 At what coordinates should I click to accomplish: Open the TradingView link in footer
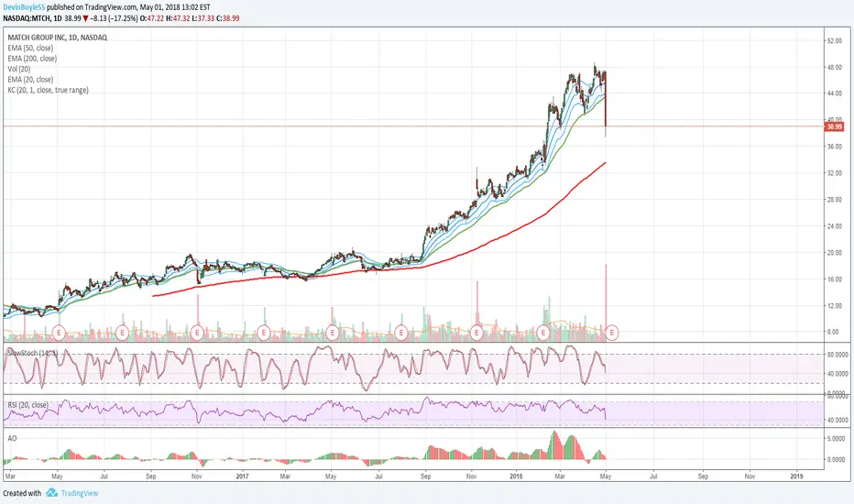pos(80,493)
